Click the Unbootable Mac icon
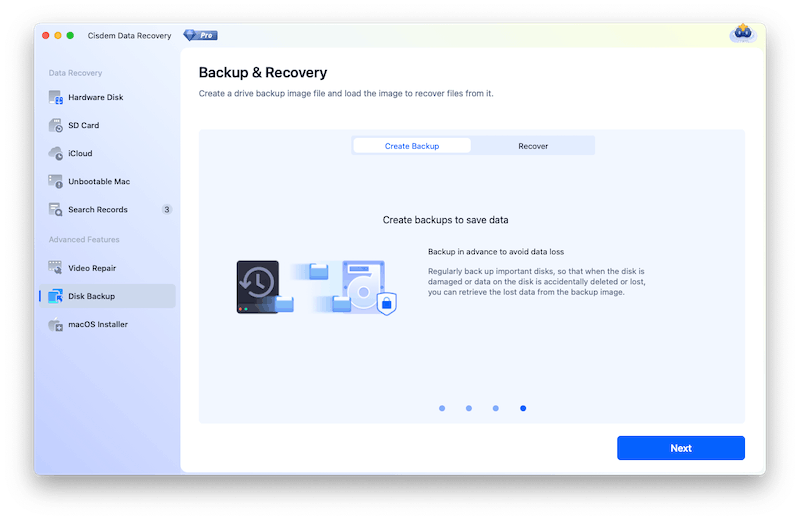The width and height of the screenshot is (800, 520). click(x=56, y=182)
